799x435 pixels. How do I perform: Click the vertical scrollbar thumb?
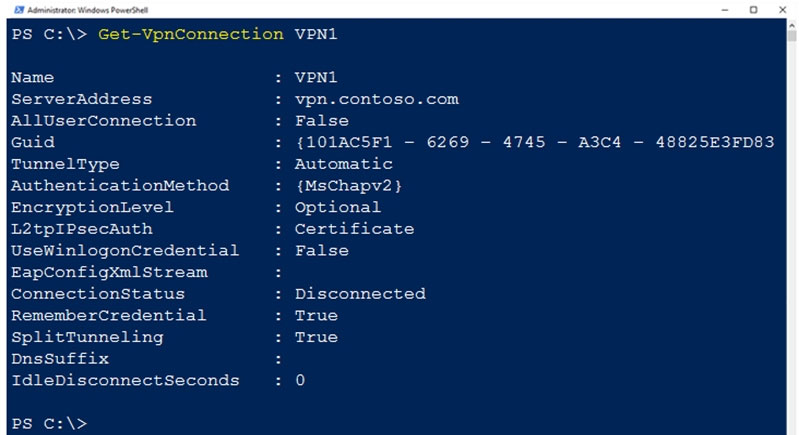pos(791,35)
